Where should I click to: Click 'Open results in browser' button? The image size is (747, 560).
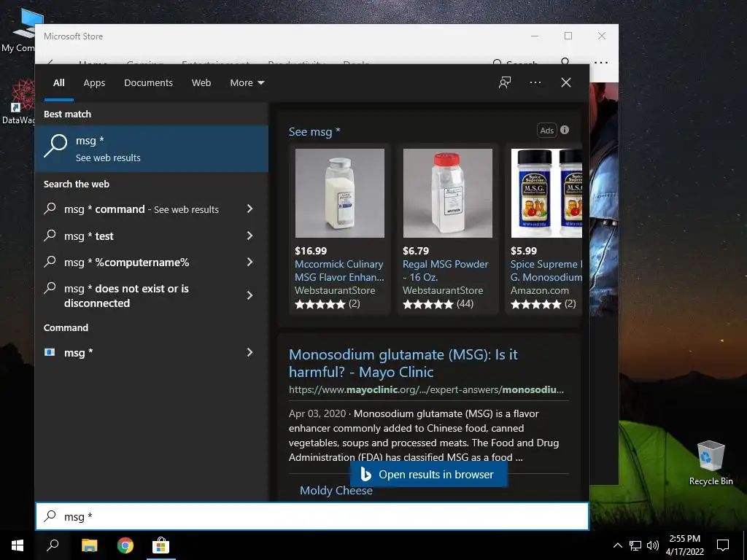429,474
